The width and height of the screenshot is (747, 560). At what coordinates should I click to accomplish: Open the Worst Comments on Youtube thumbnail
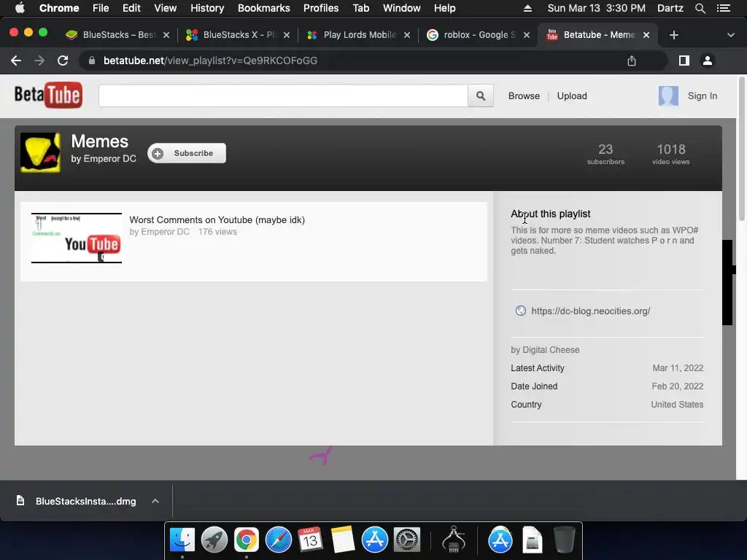click(x=77, y=238)
